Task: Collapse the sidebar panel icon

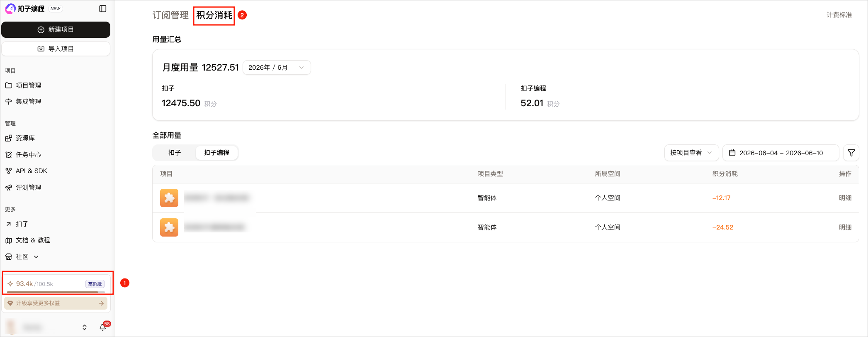Action: pos(103,9)
